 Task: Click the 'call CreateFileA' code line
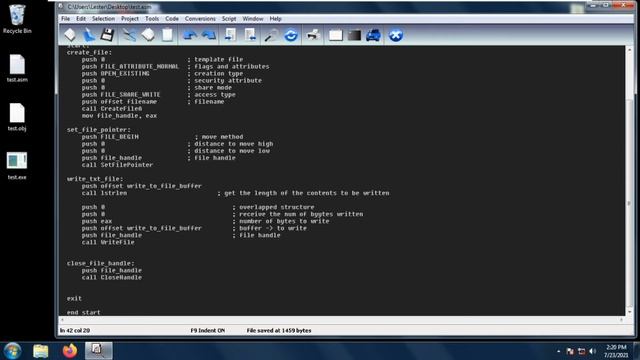tap(112, 109)
